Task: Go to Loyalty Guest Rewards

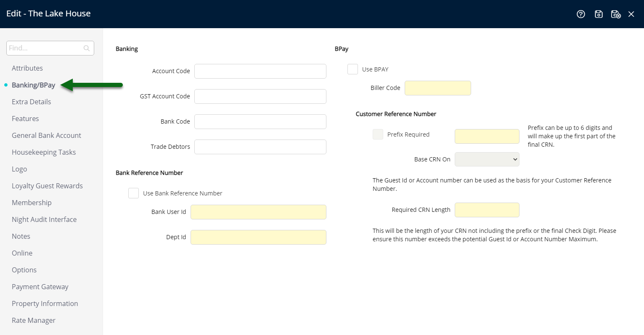Action: pos(47,186)
